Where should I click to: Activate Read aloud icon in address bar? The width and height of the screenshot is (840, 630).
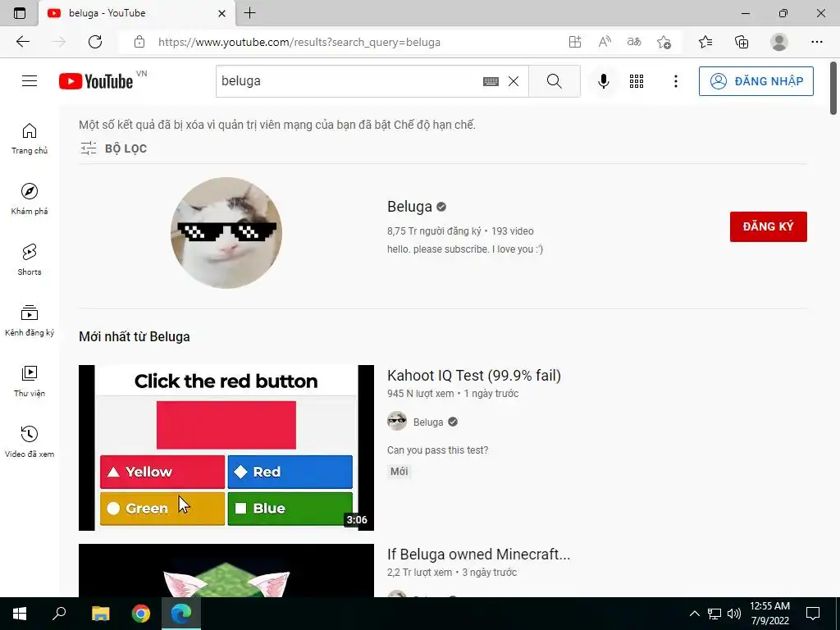(x=605, y=42)
